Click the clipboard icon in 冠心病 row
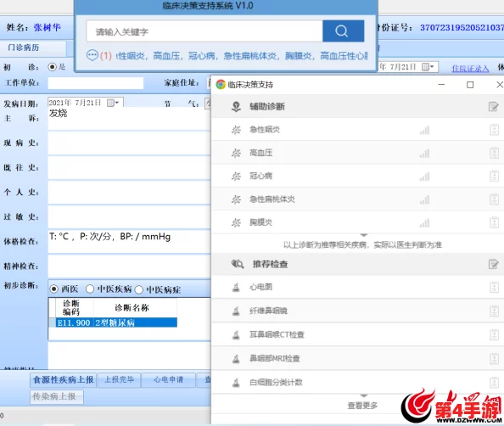The width and height of the screenshot is (504, 426). click(x=495, y=177)
